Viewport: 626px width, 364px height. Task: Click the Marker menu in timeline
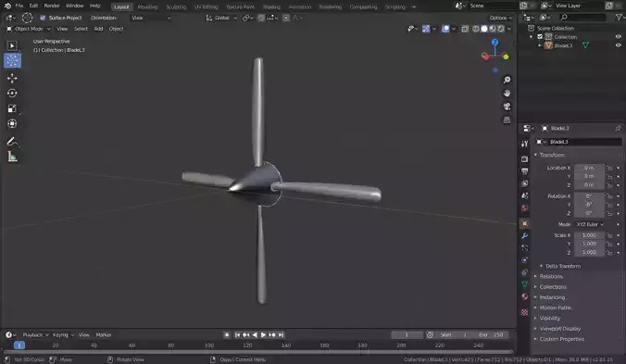[104, 335]
